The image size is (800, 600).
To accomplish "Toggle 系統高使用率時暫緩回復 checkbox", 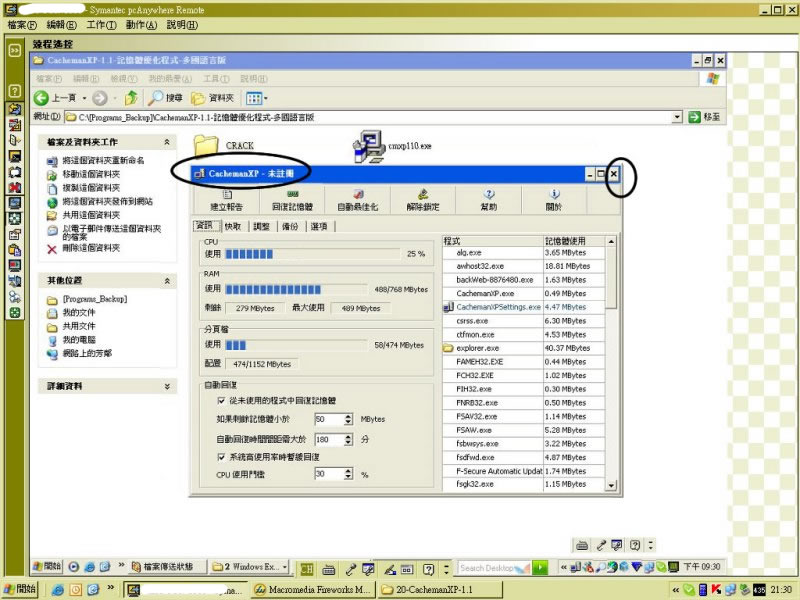I will (x=221, y=457).
